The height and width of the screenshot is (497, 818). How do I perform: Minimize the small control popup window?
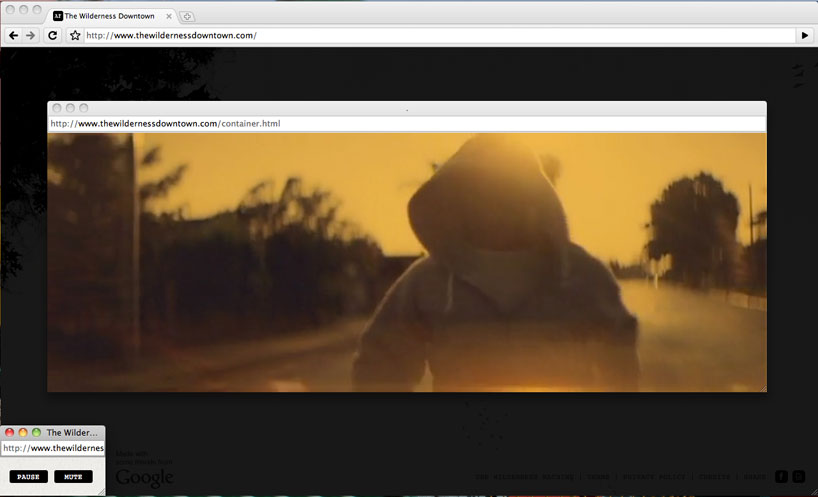pyautogui.click(x=23, y=432)
